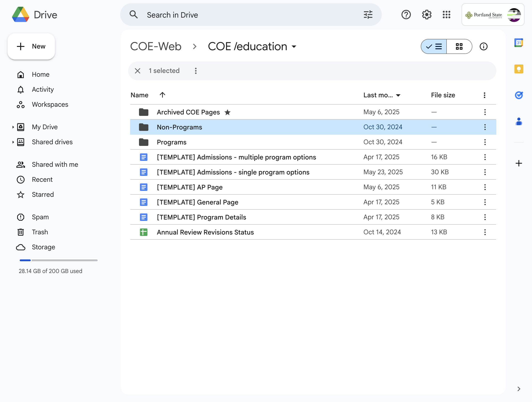532x402 pixels.
Task: Open Last modified column dropdown
Action: click(x=398, y=95)
